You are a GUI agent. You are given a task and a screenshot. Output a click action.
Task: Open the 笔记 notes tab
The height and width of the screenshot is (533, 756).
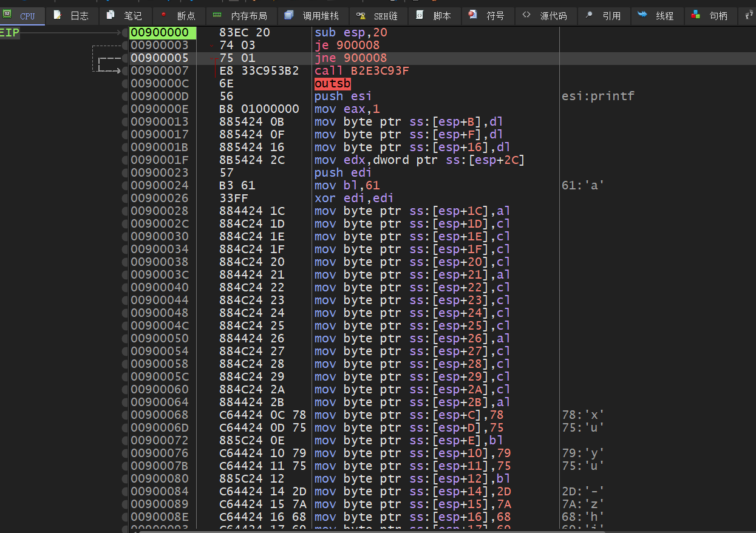124,16
